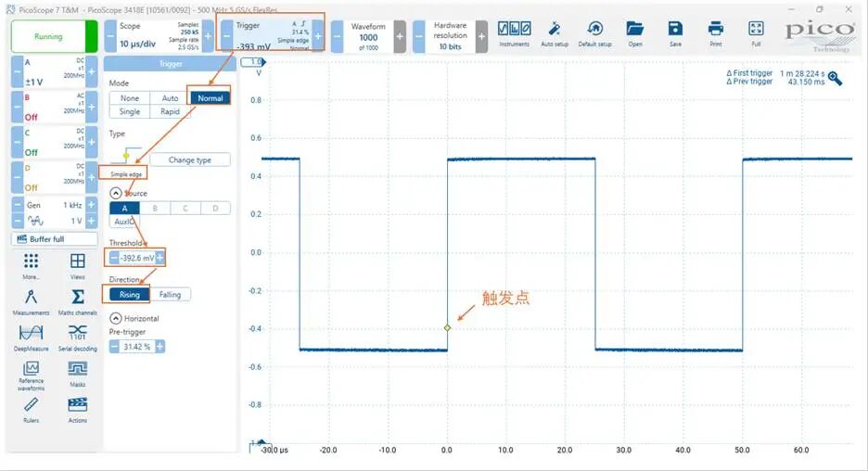This screenshot has width=868, height=471.
Task: Decrease the trigger threshold value
Action: click(114, 258)
